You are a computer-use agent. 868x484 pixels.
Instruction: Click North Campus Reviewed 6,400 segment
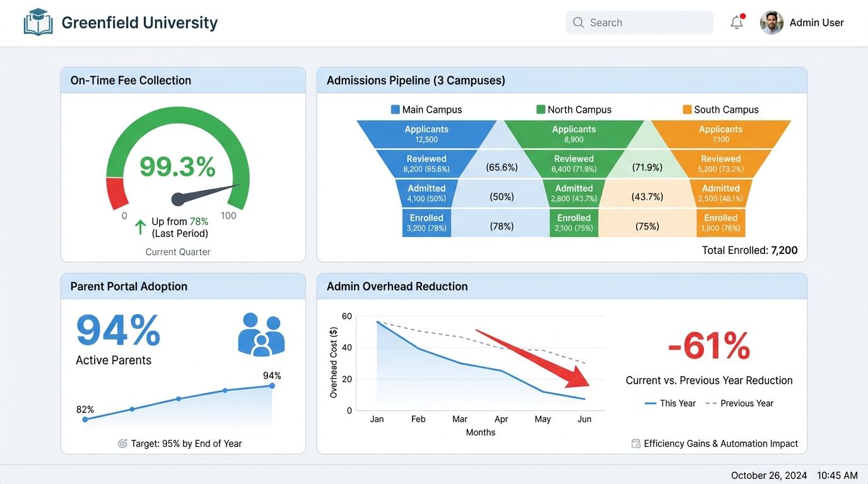click(574, 164)
